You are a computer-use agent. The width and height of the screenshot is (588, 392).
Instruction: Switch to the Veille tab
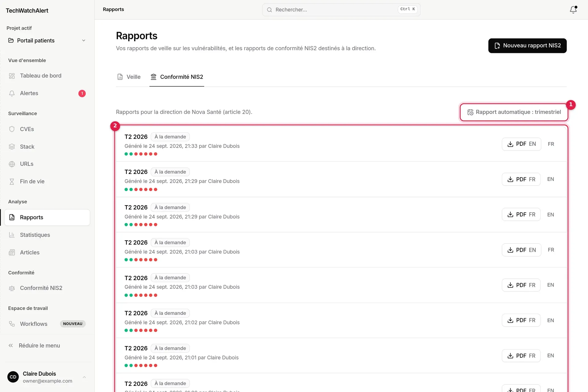point(129,77)
